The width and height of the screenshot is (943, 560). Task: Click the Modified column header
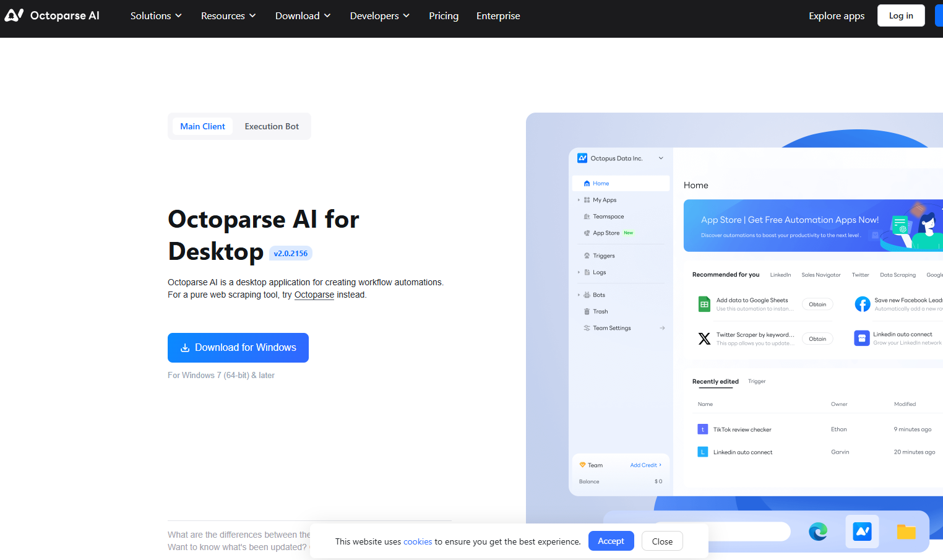[x=905, y=404]
